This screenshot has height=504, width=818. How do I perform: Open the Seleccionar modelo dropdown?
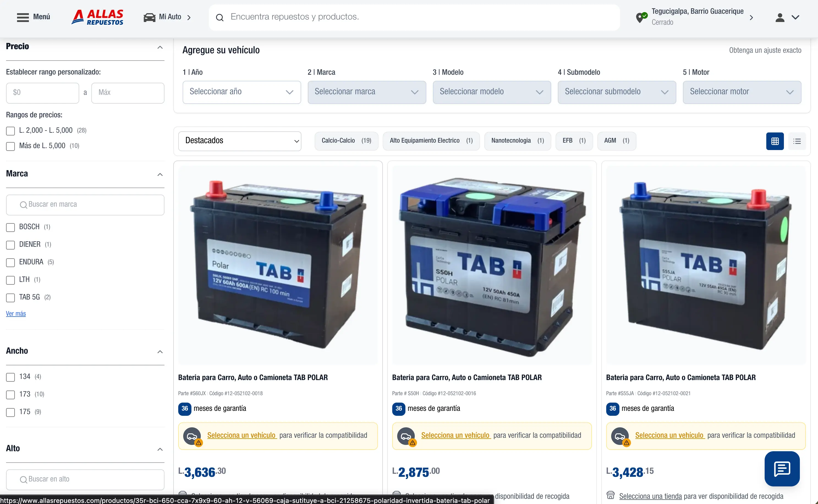[x=492, y=92]
